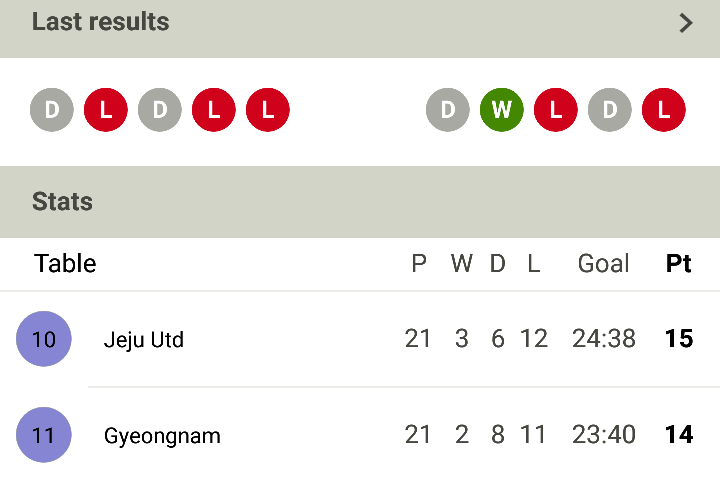The image size is (720, 477).
Task: Expand Last results with the chevron arrow
Action: point(686,23)
